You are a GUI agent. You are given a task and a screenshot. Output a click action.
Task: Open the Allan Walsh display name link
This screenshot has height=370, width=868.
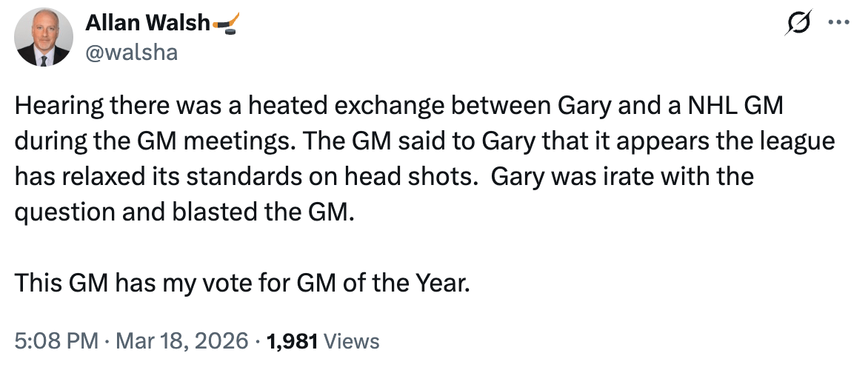pos(147,24)
